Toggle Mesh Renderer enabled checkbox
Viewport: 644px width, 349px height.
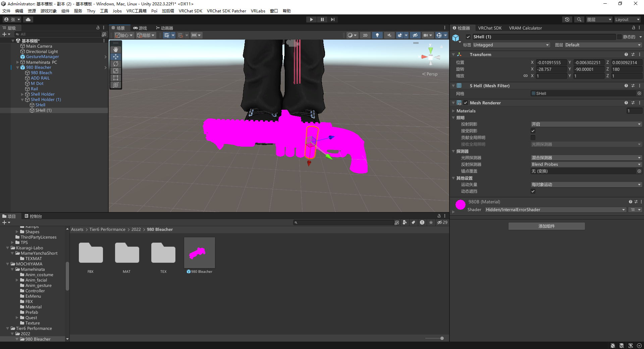point(466,103)
